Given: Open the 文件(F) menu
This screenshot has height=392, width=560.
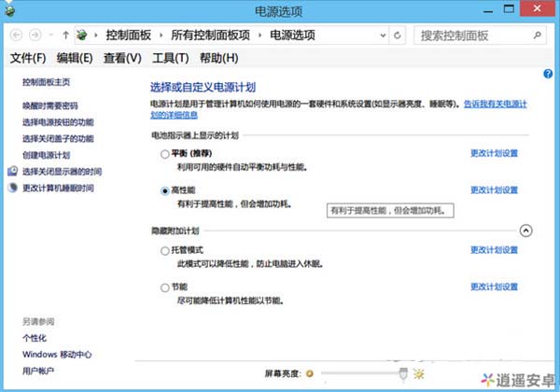Looking at the screenshot, I should (x=28, y=58).
